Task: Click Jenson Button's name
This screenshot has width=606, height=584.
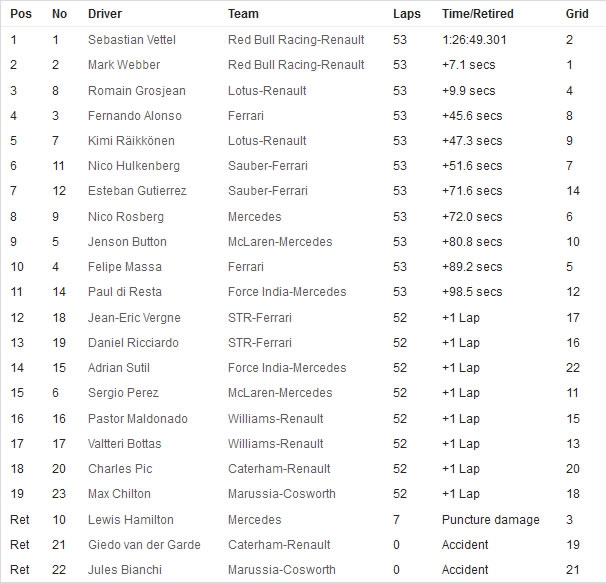Action: pyautogui.click(x=127, y=242)
